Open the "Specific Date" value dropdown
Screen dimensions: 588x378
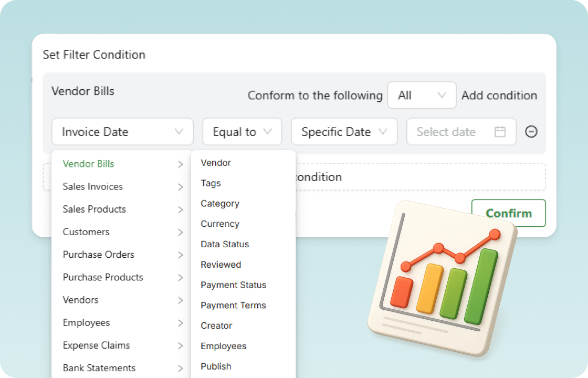coord(344,132)
